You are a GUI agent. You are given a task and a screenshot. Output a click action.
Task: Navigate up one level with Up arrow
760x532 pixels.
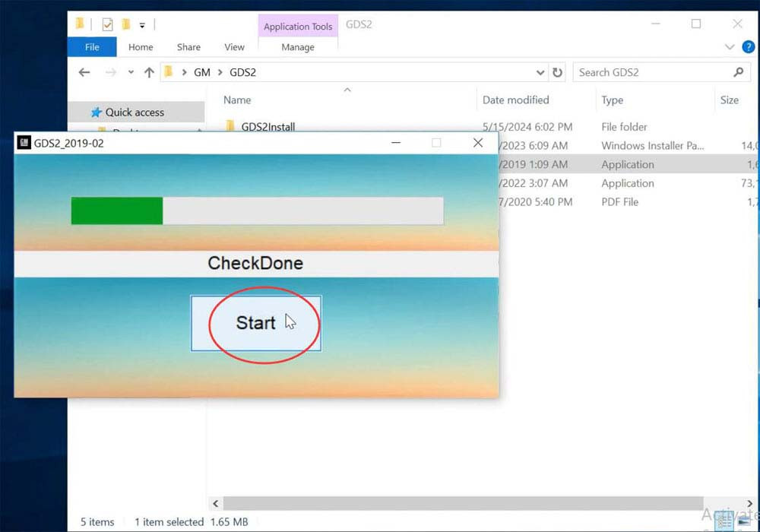pyautogui.click(x=149, y=72)
